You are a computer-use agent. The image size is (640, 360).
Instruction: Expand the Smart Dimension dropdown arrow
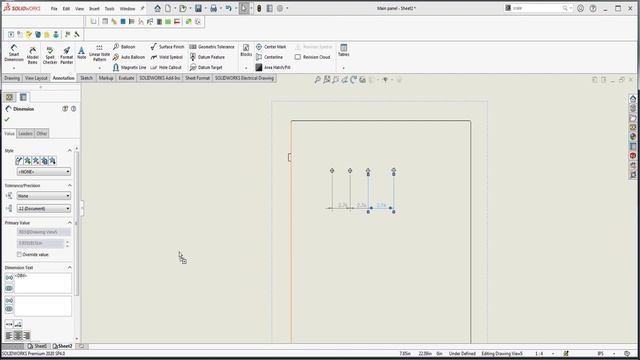[x=14, y=68]
